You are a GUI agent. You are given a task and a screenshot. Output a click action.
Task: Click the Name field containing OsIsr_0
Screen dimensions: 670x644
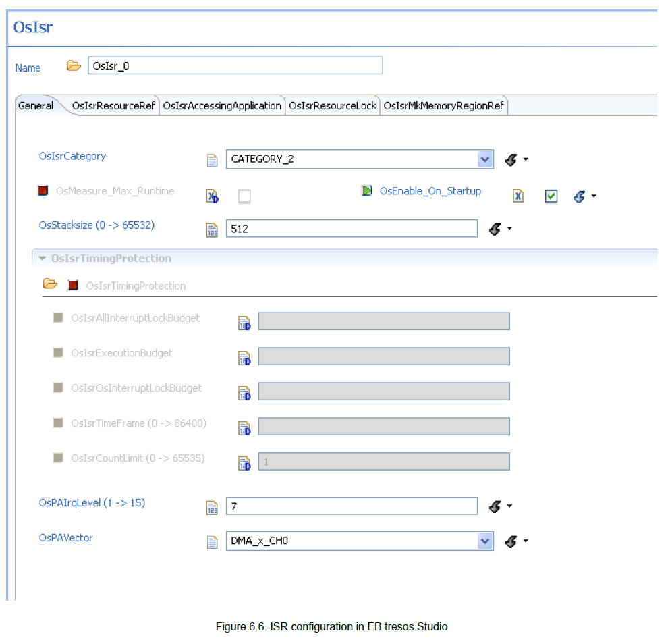tap(235, 66)
